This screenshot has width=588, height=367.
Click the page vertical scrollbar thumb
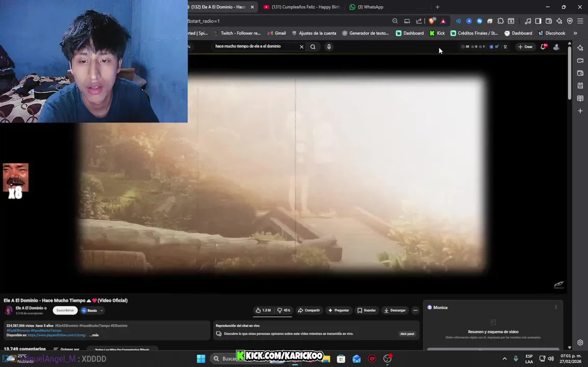570,73
